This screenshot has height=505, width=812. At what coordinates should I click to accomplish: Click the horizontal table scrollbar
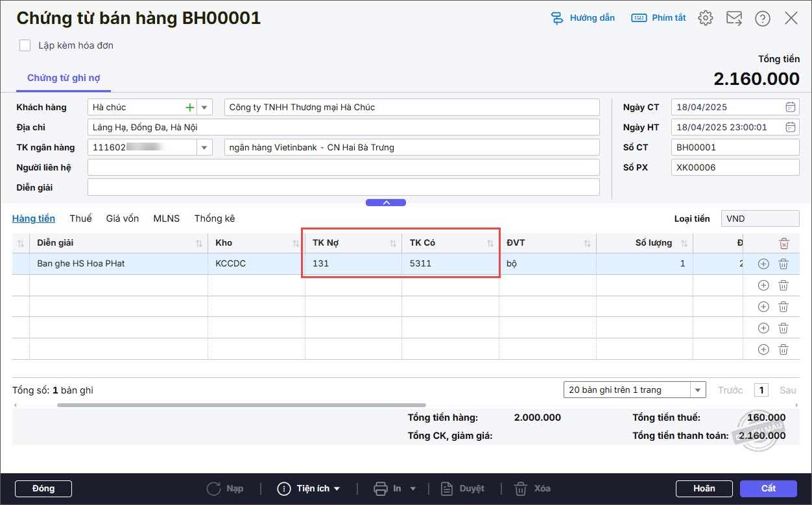[241, 405]
